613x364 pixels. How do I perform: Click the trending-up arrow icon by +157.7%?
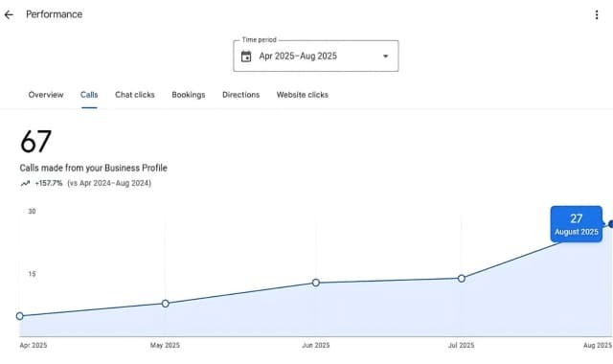pyautogui.click(x=26, y=183)
